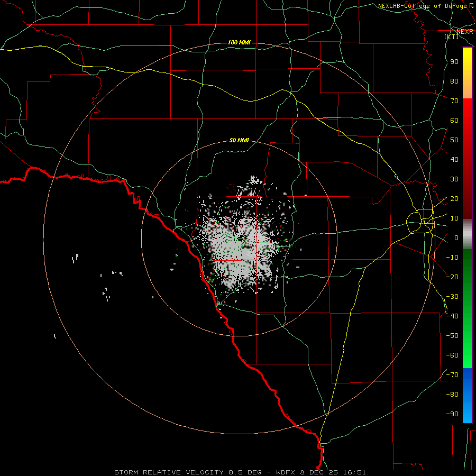The width and height of the screenshot is (476, 476).
Task: Click the -10 value on the velocity scale
Action: pyautogui.click(x=452, y=258)
